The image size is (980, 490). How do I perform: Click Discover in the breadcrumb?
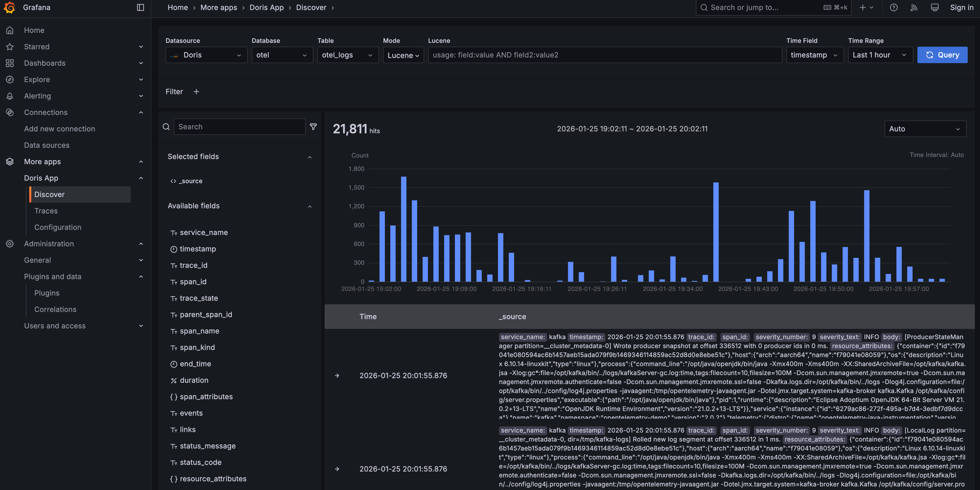click(311, 7)
